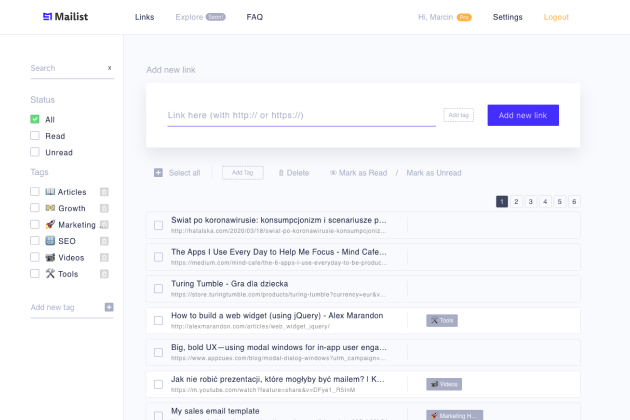Image resolution: width=630 pixels, height=420 pixels.
Task: Click the trash icon next to Delete
Action: [281, 173]
